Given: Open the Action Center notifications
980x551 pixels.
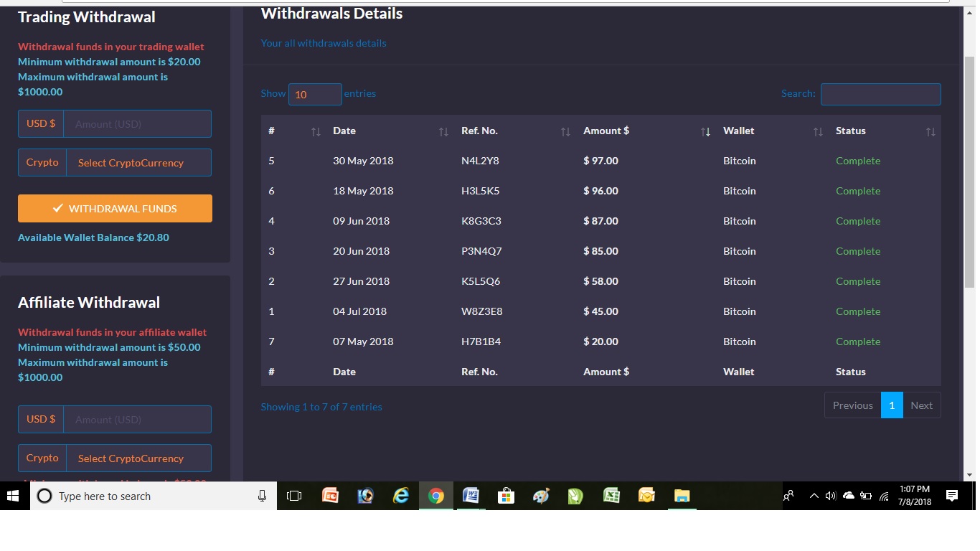Looking at the screenshot, I should tap(952, 496).
